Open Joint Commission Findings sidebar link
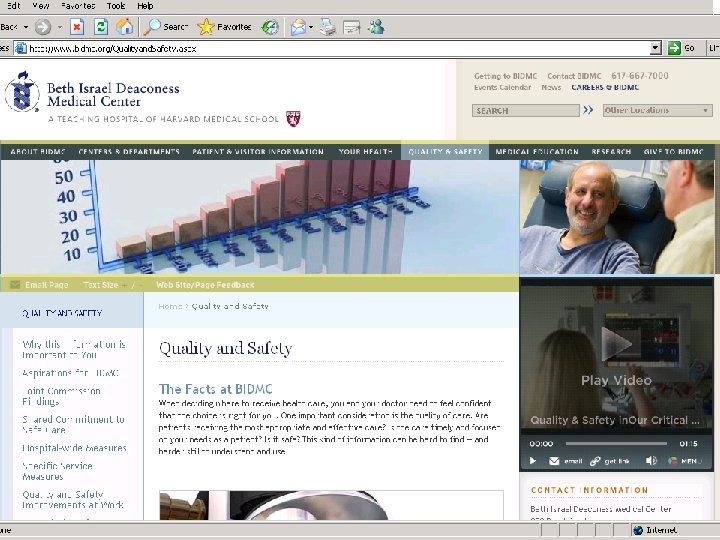This screenshot has width=720, height=540. (x=62, y=396)
